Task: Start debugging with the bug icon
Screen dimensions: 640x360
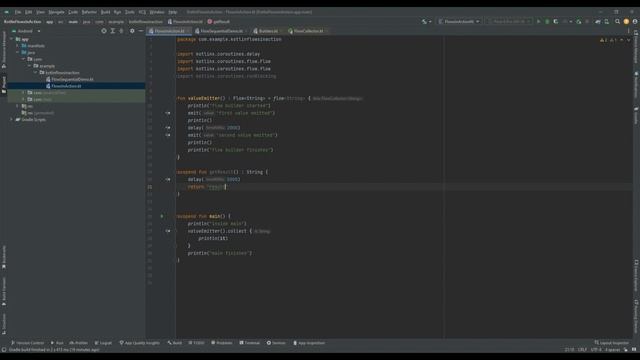Action: pos(547,22)
